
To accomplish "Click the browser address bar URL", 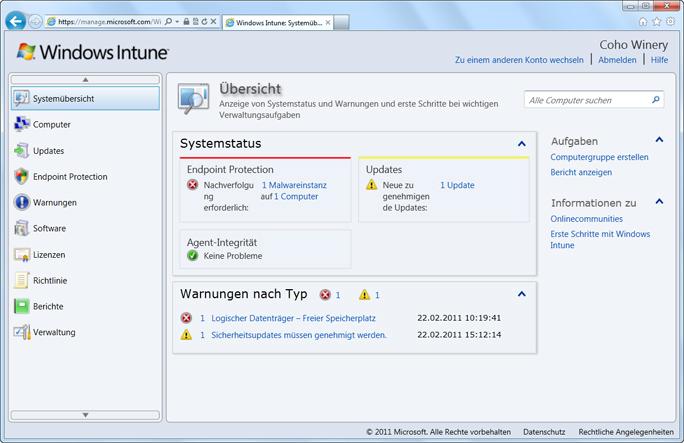I will (x=109, y=21).
